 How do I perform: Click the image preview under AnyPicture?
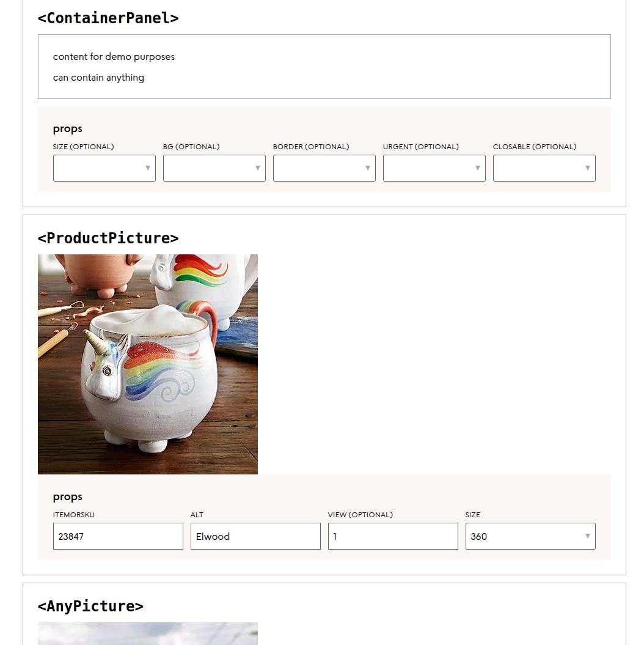pyautogui.click(x=148, y=633)
